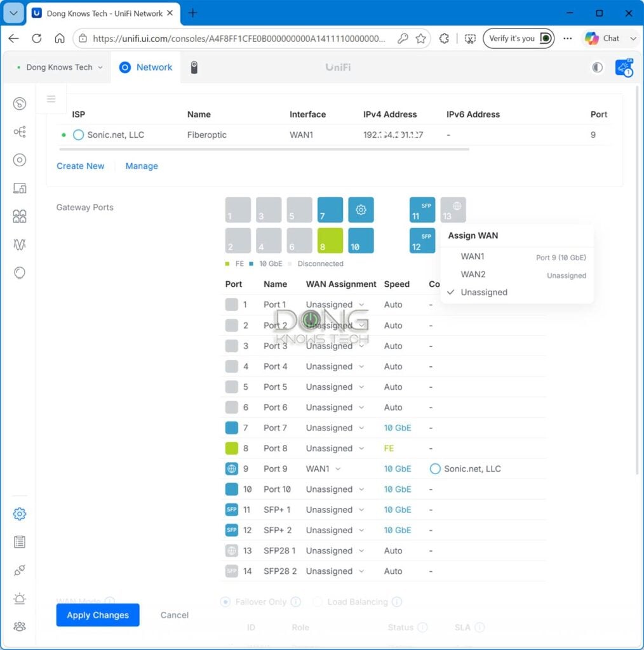Open Dong Knows Tech site dropdown
This screenshot has height=650, width=644.
click(59, 67)
